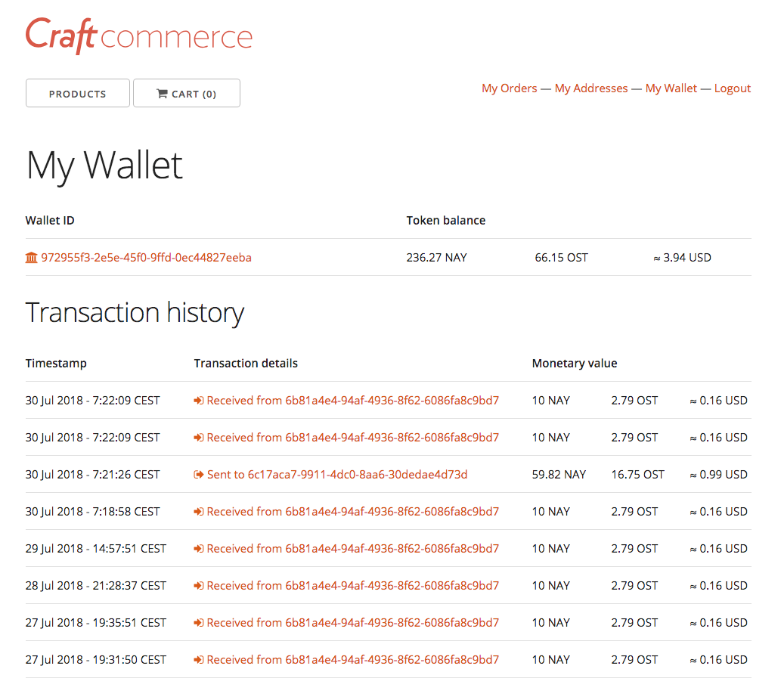Viewport: 781px width, 700px height.
Task: Click the My Wallet page heading
Action: (104, 166)
